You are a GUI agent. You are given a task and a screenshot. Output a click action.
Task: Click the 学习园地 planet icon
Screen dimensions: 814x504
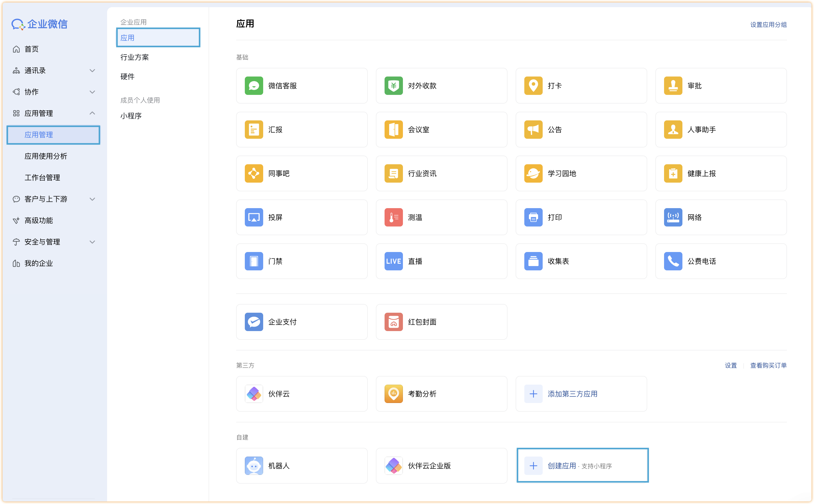pos(533,173)
